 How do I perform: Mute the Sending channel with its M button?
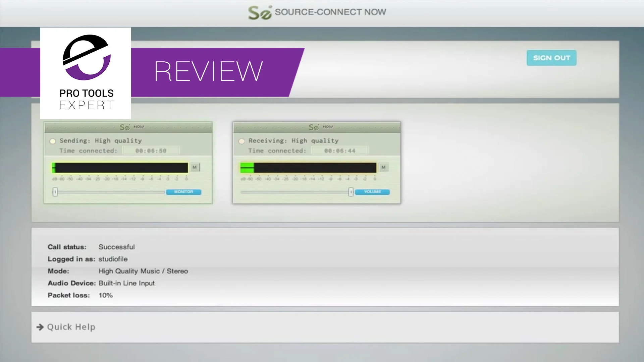194,167
